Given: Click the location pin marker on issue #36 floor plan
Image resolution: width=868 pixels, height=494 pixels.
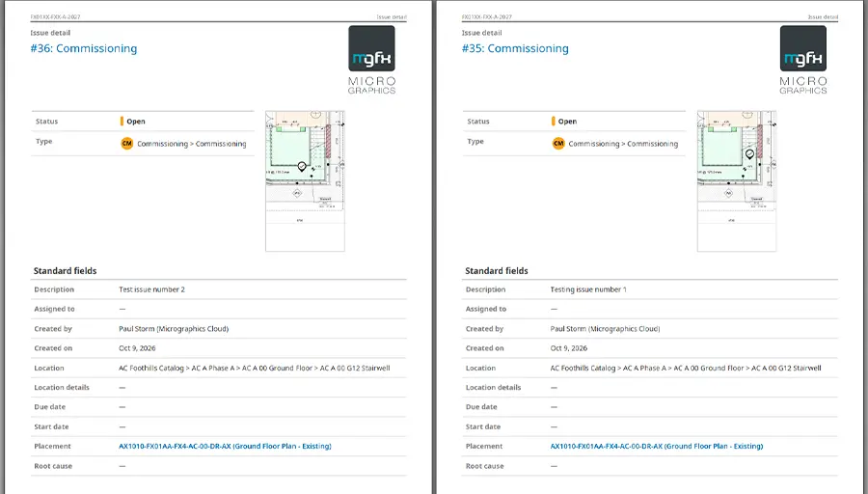Looking at the screenshot, I should (x=302, y=166).
